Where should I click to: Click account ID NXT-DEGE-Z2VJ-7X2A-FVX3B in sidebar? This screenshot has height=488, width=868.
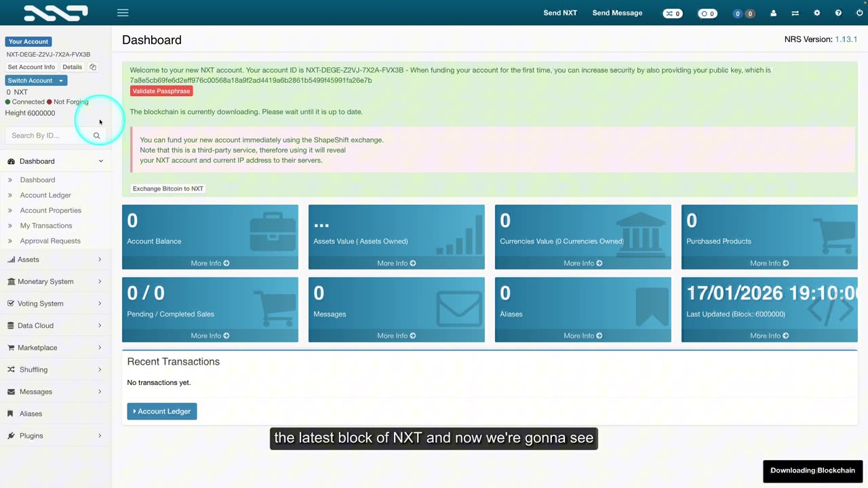48,54
